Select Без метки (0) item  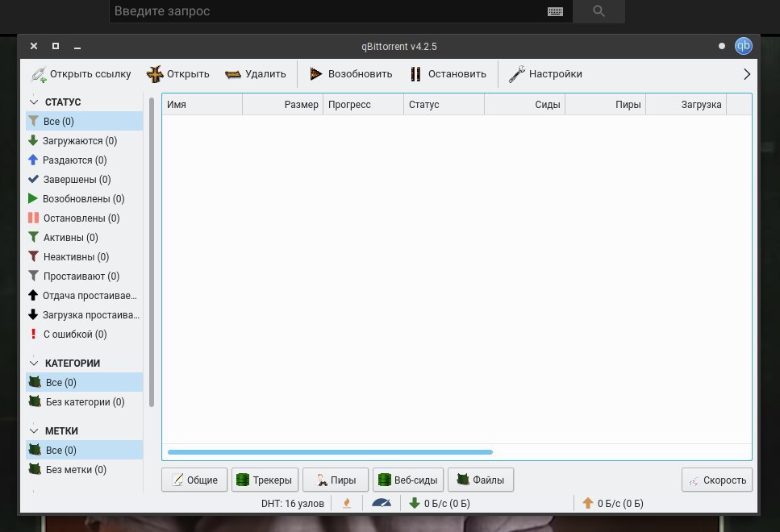pyautogui.click(x=84, y=469)
